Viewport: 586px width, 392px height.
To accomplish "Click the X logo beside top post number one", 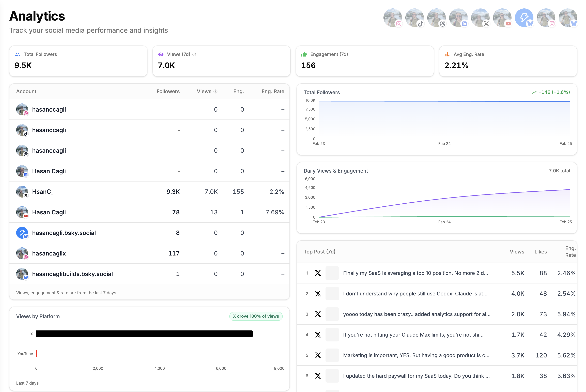I will (318, 273).
